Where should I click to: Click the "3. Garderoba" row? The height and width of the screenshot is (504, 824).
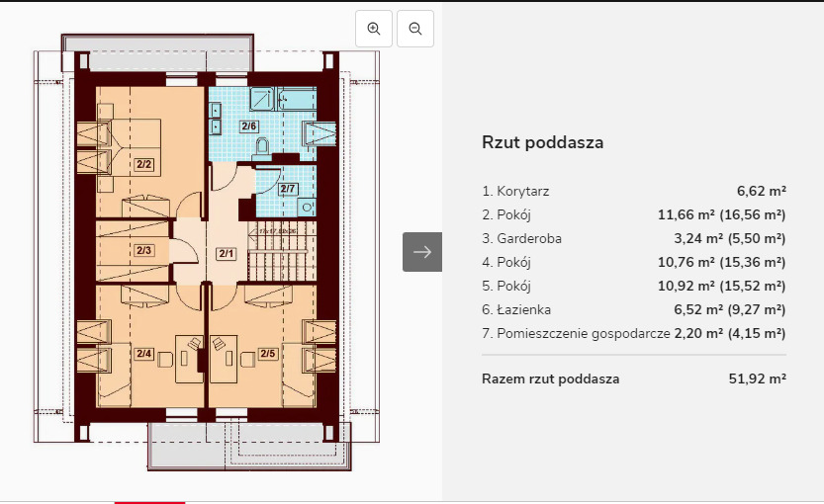click(x=520, y=238)
